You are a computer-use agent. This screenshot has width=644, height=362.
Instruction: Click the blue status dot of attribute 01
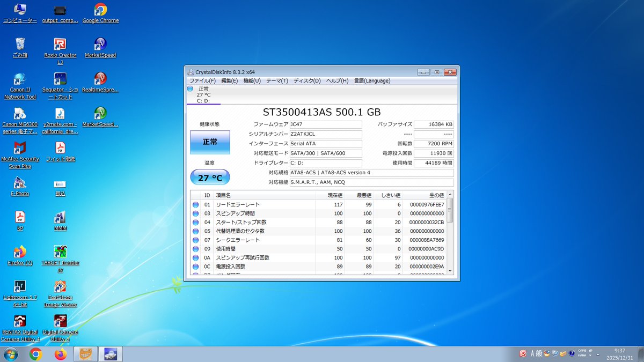point(196,205)
